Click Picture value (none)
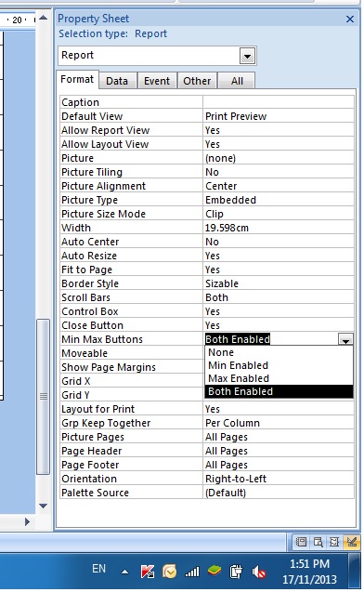The height and width of the screenshot is (592, 364). point(279,158)
